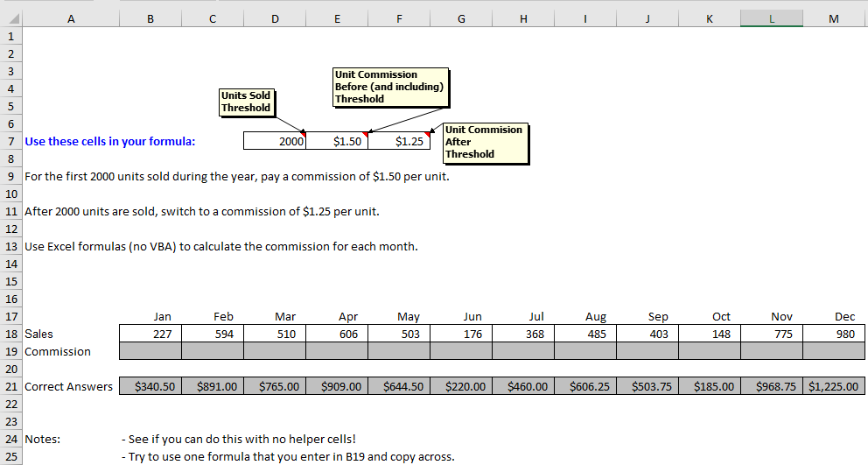This screenshot has width=868, height=465.
Task: Click empty Commission cell under Dec
Action: pyautogui.click(x=834, y=351)
